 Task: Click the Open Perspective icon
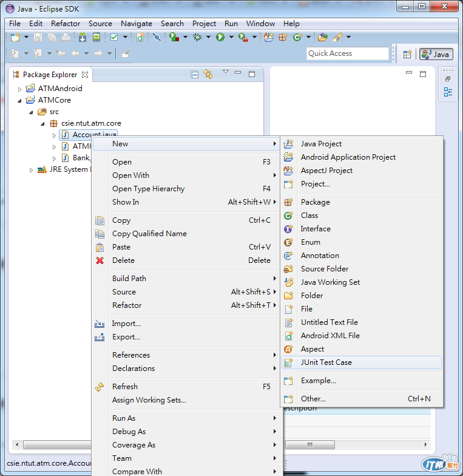[x=407, y=54]
